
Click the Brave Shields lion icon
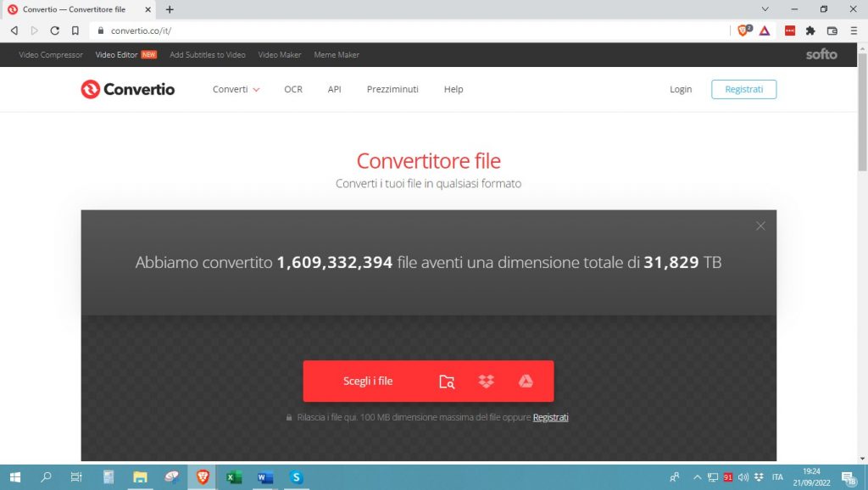tap(744, 31)
